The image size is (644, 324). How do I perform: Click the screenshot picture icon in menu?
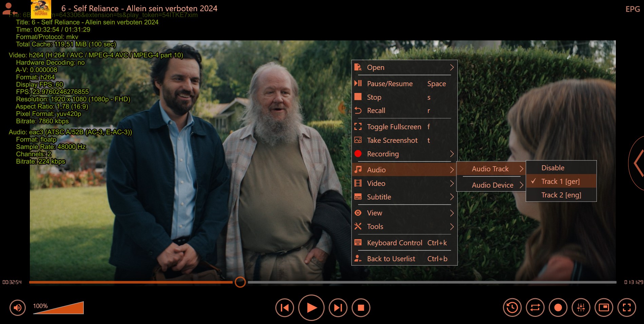click(358, 140)
